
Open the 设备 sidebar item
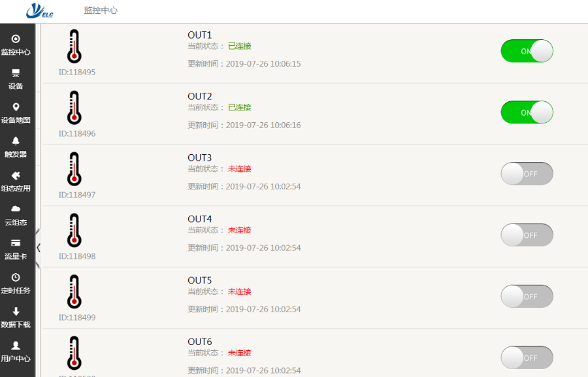pyautogui.click(x=16, y=79)
